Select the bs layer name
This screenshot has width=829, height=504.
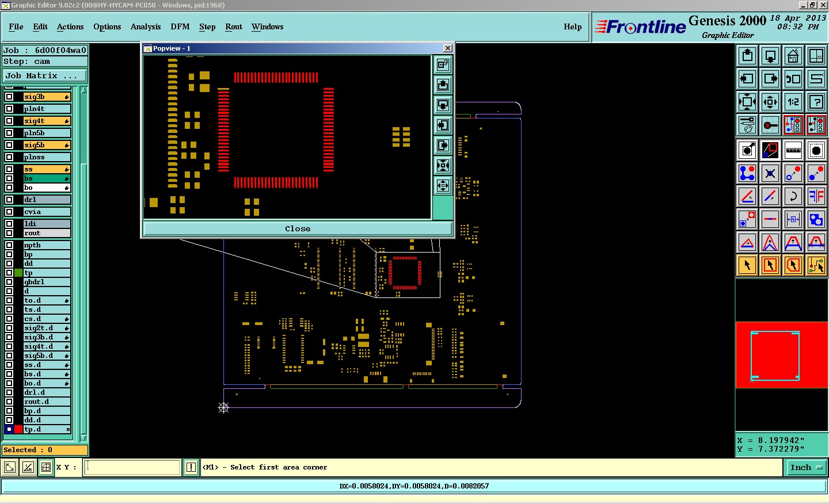pos(47,178)
